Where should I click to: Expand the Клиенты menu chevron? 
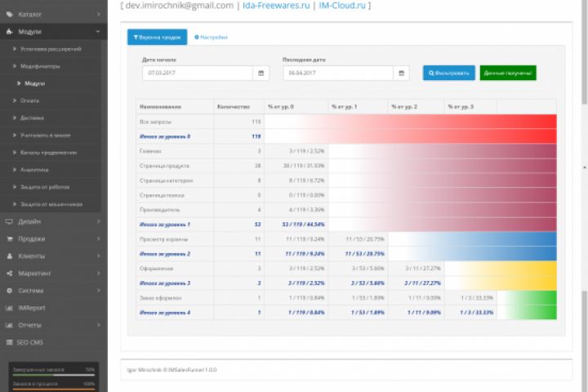[x=99, y=256]
